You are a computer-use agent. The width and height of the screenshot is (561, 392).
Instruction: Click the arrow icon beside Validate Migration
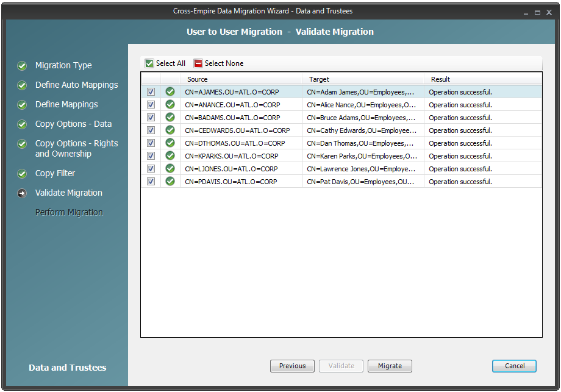[x=22, y=193]
